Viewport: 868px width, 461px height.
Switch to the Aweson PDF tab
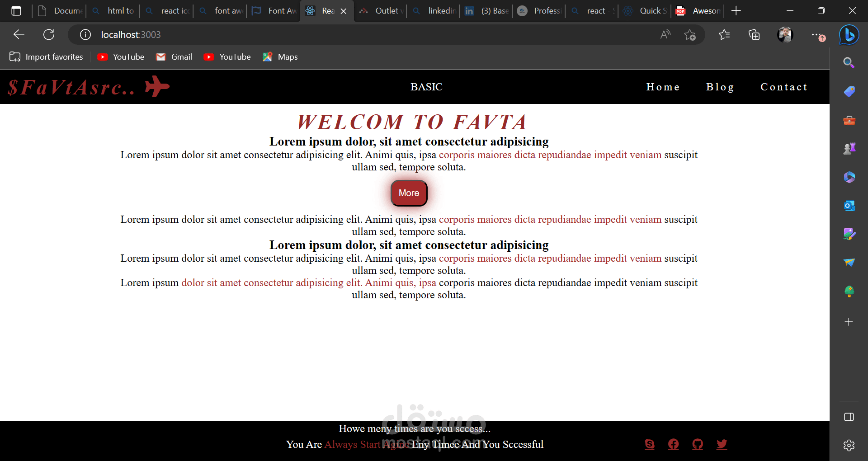698,11
